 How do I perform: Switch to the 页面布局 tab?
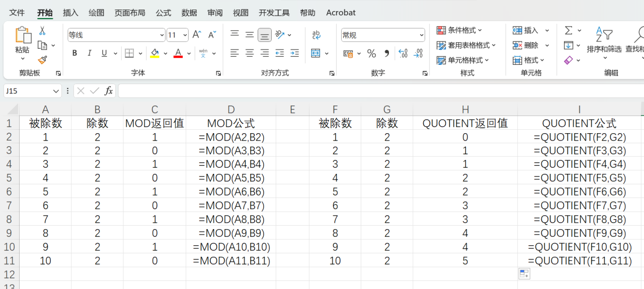click(x=130, y=13)
